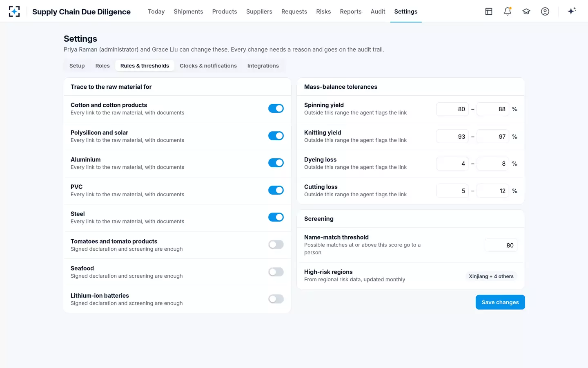Click the Dyeing loss minimum field
This screenshot has height=368, width=588.
(452, 164)
